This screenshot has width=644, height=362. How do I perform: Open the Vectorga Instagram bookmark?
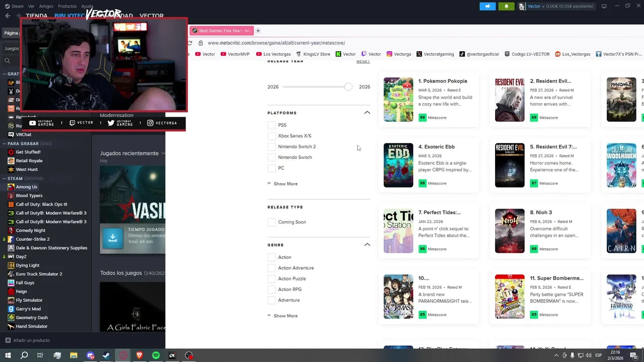[x=399, y=54]
